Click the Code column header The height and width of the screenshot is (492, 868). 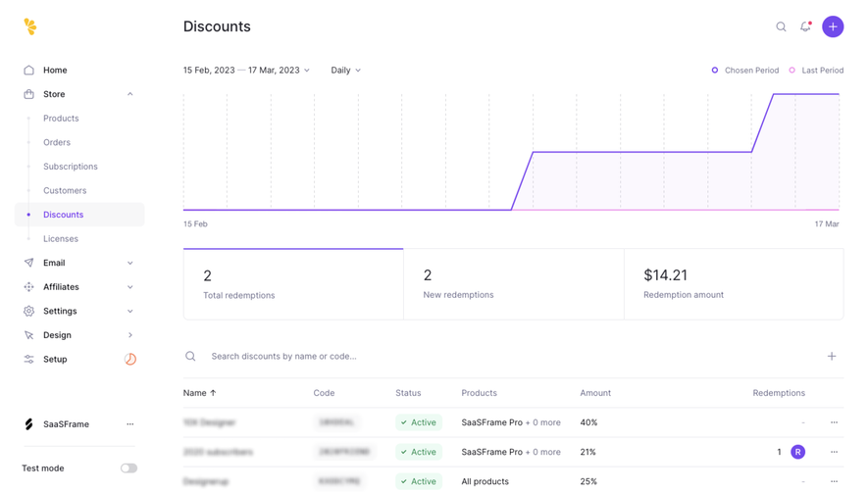coord(324,393)
